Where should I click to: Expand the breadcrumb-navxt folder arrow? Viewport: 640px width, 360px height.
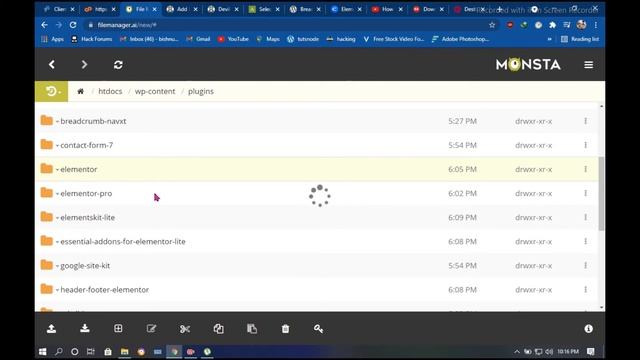pos(57,122)
